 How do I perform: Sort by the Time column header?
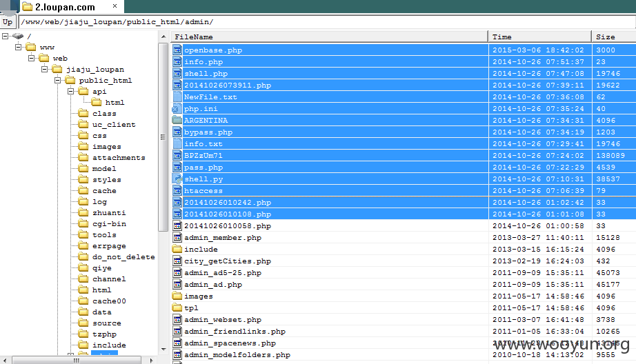(x=540, y=37)
